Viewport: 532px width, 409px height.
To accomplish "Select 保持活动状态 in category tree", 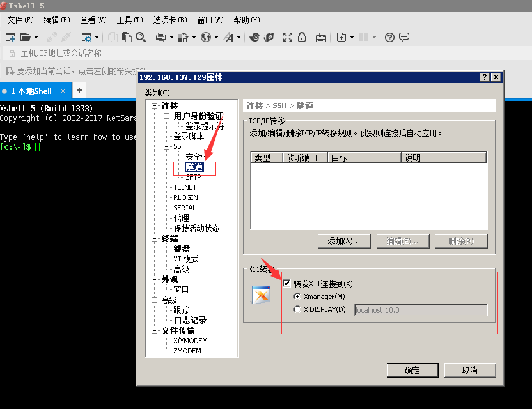I will pos(196,228).
